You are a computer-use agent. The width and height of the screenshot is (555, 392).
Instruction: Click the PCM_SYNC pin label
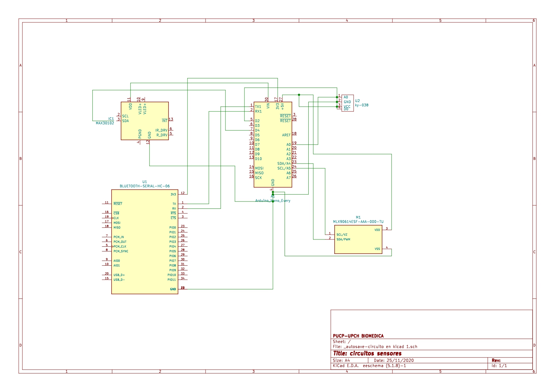click(x=121, y=251)
